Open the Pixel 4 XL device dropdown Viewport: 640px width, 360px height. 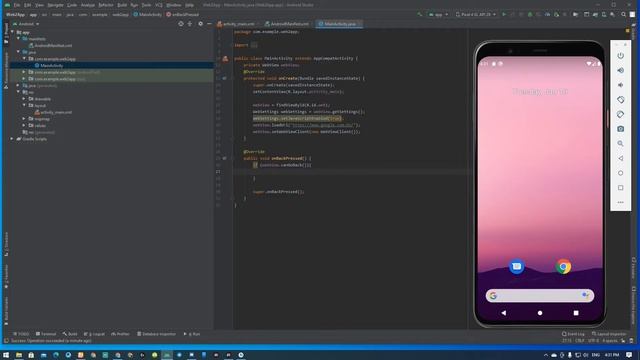(x=476, y=14)
